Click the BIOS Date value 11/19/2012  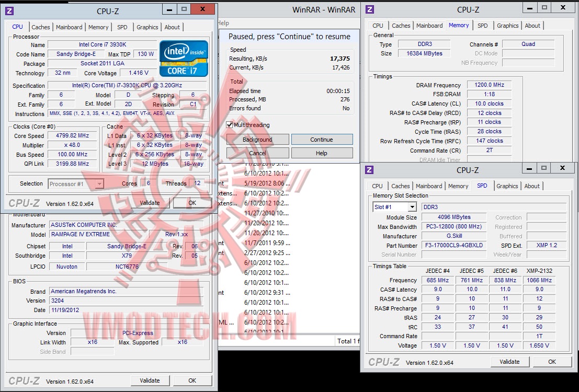coord(126,310)
